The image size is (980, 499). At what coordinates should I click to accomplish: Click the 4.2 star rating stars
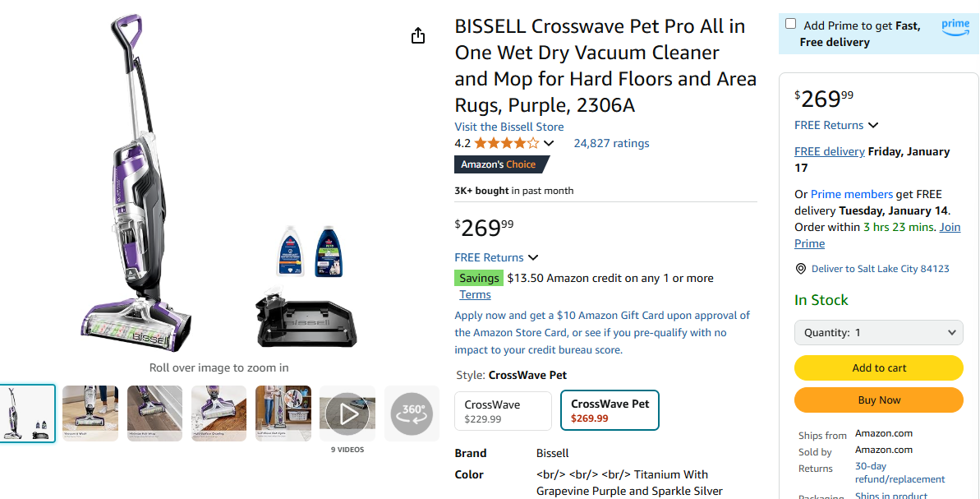click(504, 142)
